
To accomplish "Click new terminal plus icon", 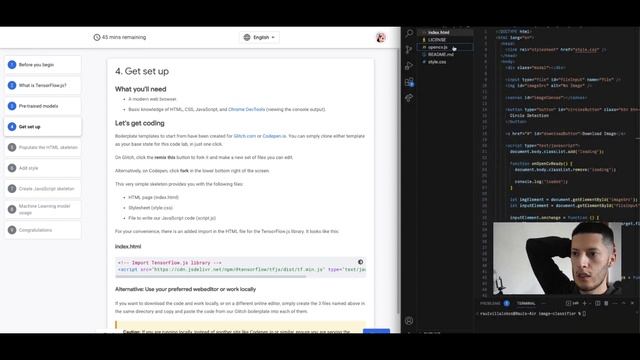I will click(584, 303).
